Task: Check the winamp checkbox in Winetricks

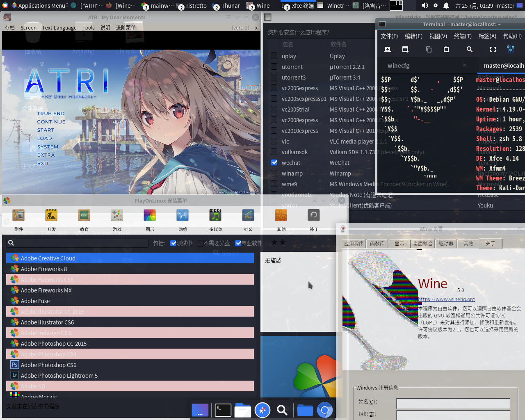Action: coord(274,173)
